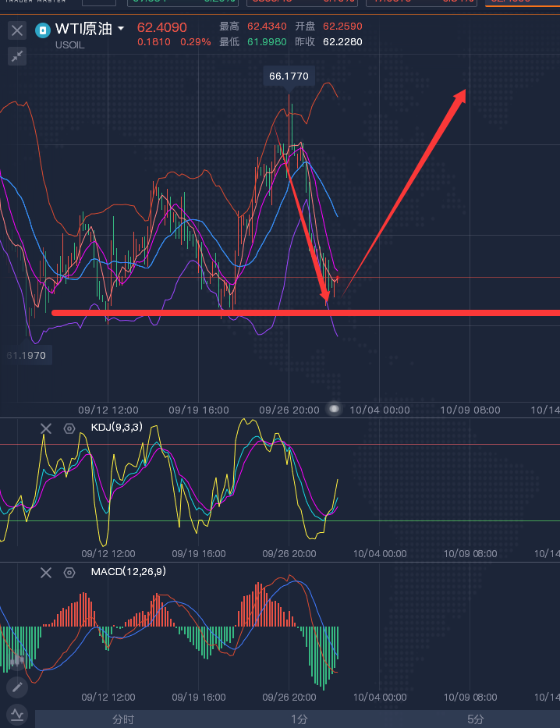Click the KDJ(9,3,3) indicator label
560x728 pixels.
(x=117, y=428)
